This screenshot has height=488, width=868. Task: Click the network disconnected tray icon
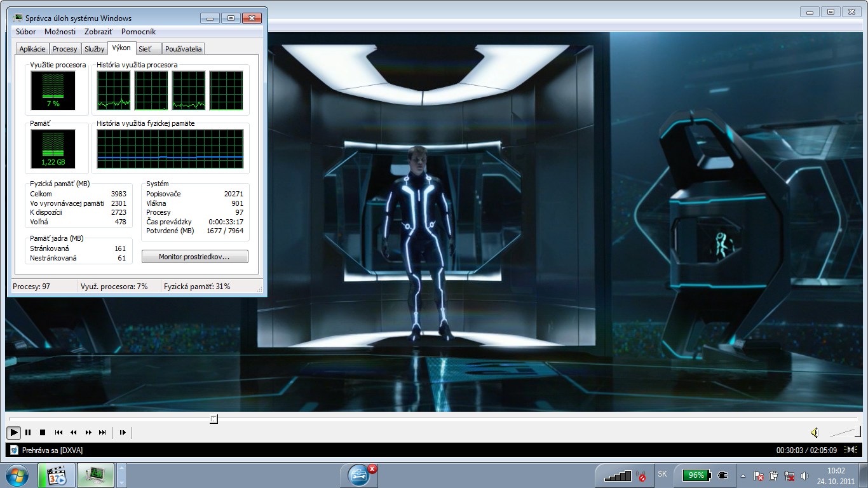[x=790, y=475]
